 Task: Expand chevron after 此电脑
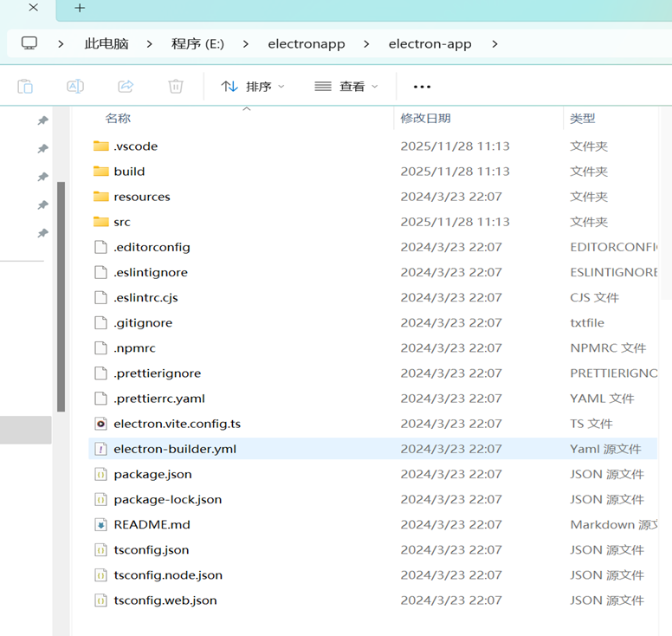(x=149, y=43)
